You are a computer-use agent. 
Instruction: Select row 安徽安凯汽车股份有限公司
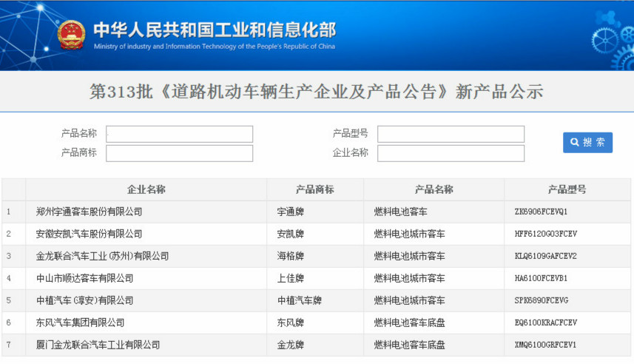[x=89, y=234]
